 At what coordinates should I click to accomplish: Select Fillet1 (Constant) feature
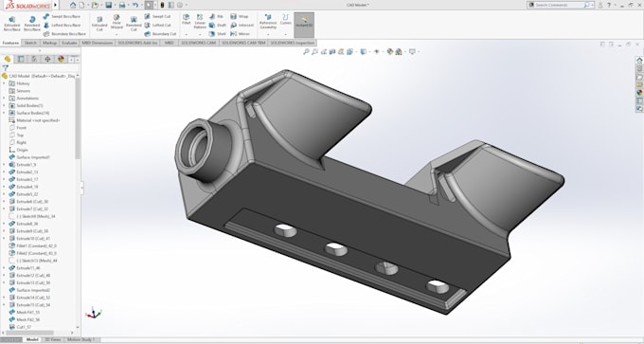tap(33, 245)
